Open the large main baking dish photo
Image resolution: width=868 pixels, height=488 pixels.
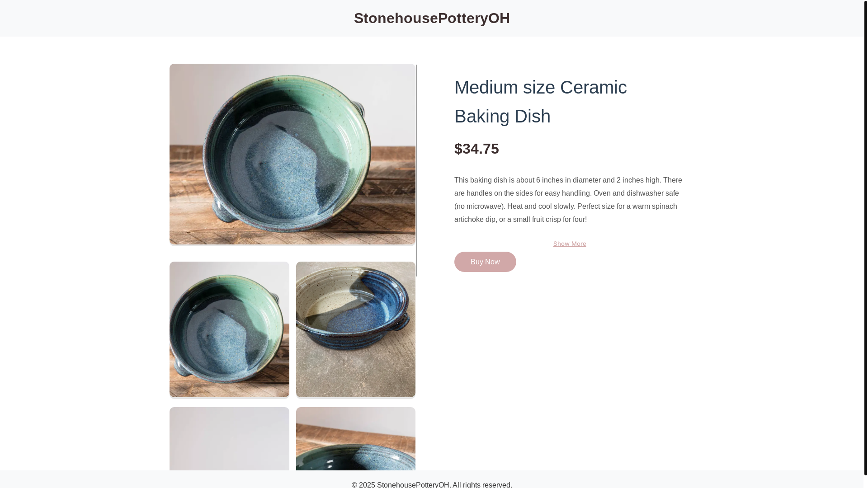click(292, 154)
